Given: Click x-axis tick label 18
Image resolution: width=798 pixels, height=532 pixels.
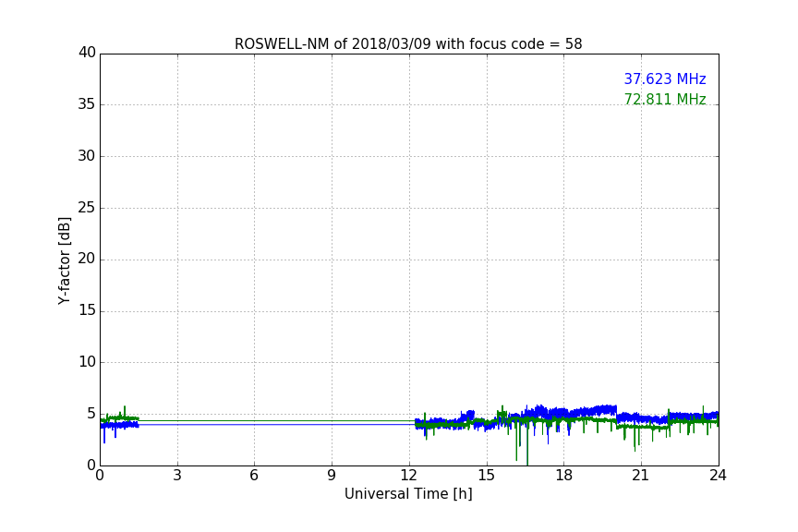Looking at the screenshot, I should point(563,476).
